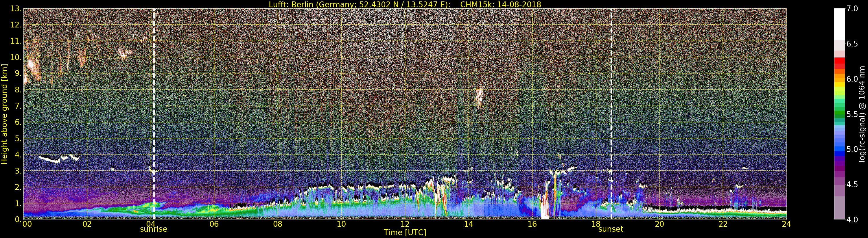Click the "16" time axis tick label

(532, 224)
